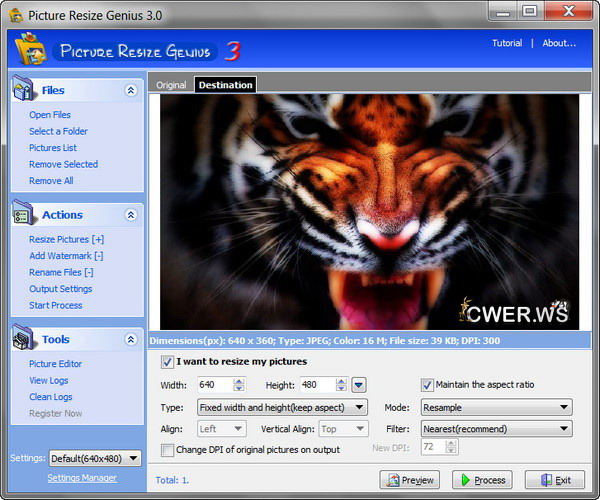Image resolution: width=600 pixels, height=500 pixels.
Task: Click the Exit button icon
Action: pyautogui.click(x=537, y=480)
